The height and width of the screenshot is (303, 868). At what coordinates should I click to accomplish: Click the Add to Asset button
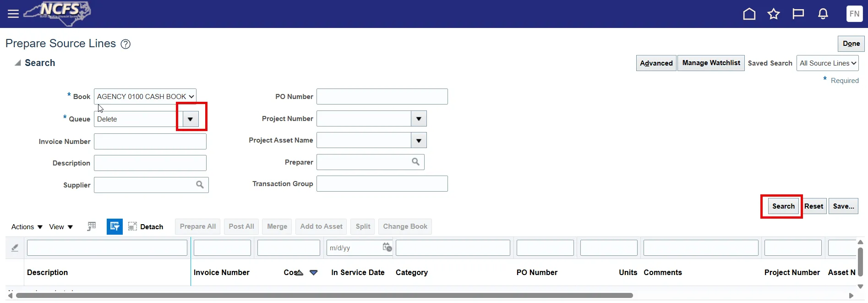point(321,226)
